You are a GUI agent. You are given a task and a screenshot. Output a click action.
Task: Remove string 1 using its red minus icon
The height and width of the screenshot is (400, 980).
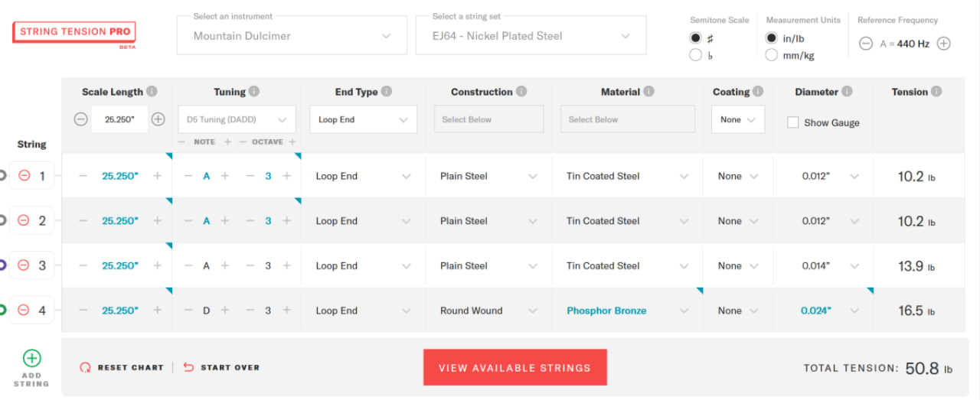24,176
